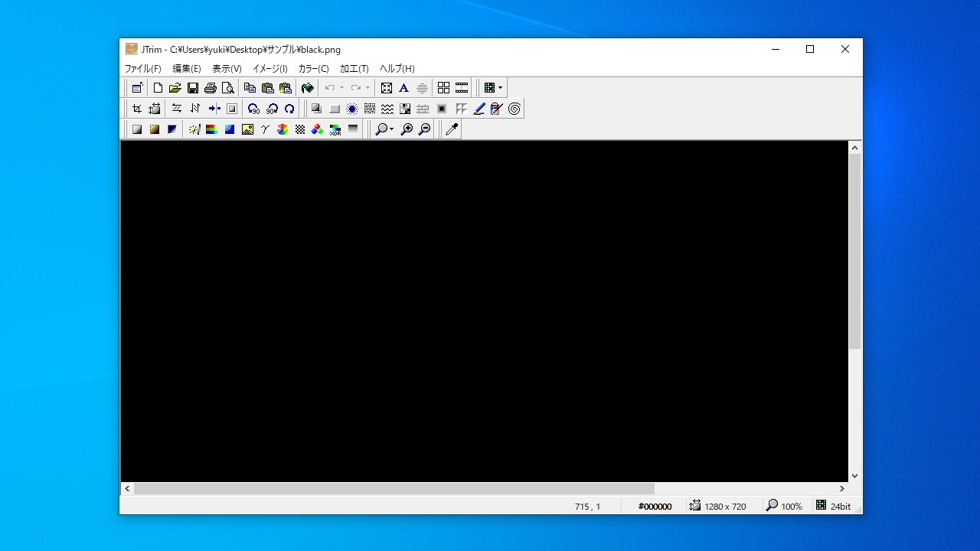Click the add margin blue arrow icon
980x551 pixels.
coord(214,109)
